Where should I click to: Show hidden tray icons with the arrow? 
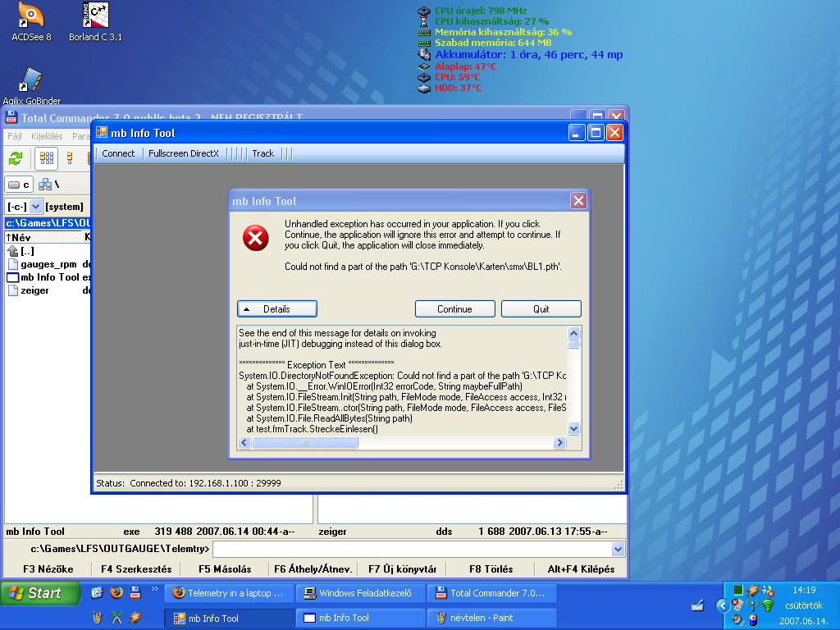point(723,605)
